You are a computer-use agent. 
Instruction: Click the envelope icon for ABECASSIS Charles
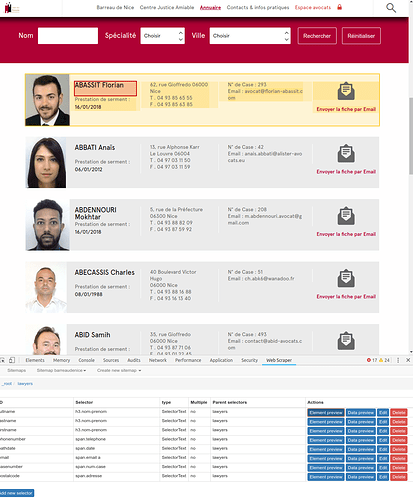pos(346,278)
